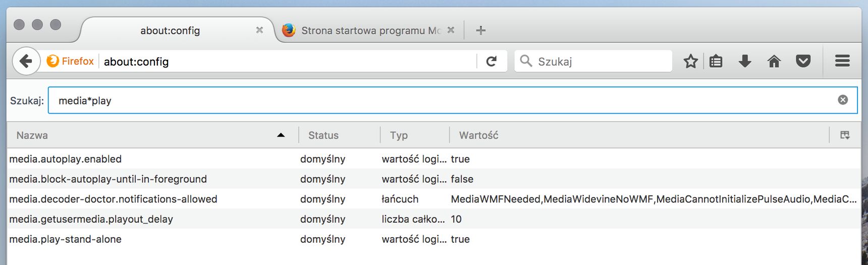
Task: Select the media.play-stand-alone preference row
Action: pos(434,239)
